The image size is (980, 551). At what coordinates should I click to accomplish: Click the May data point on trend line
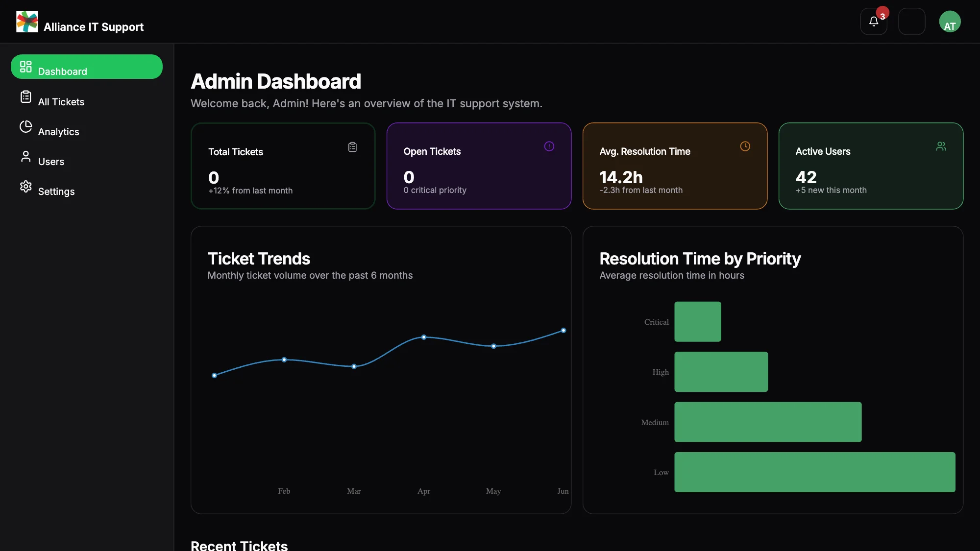coord(493,346)
